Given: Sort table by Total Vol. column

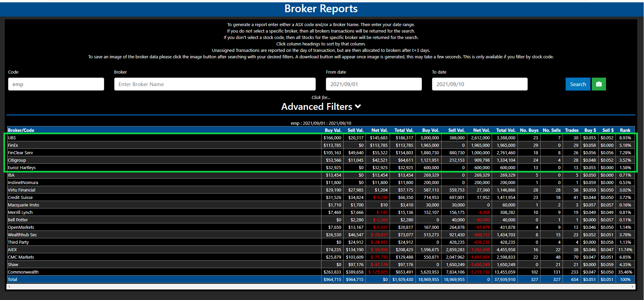Looking at the screenshot, I should coord(506,130).
